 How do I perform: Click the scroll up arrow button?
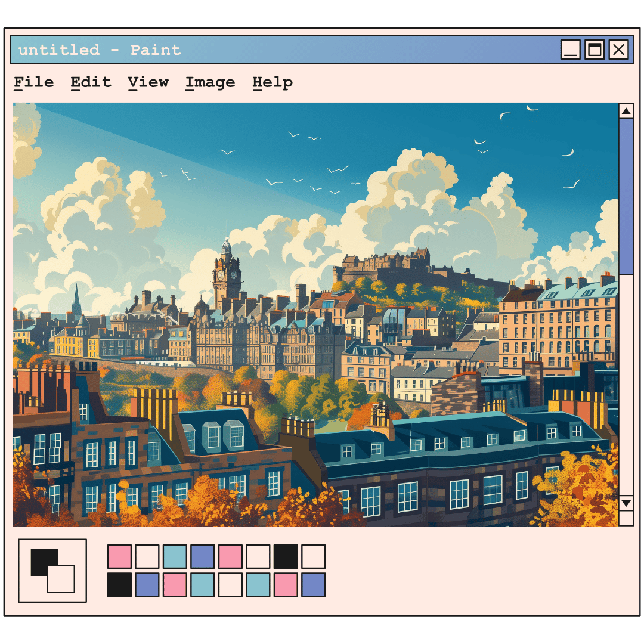click(626, 111)
